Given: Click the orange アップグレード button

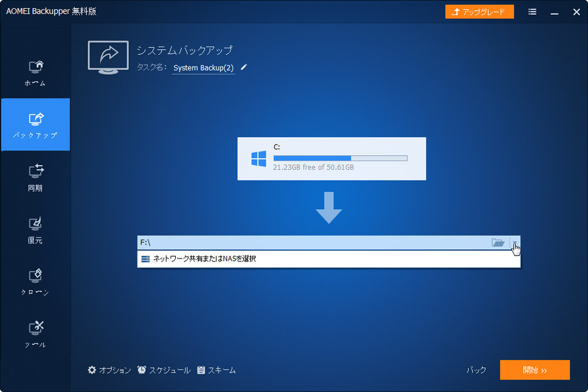Looking at the screenshot, I should pyautogui.click(x=479, y=11).
